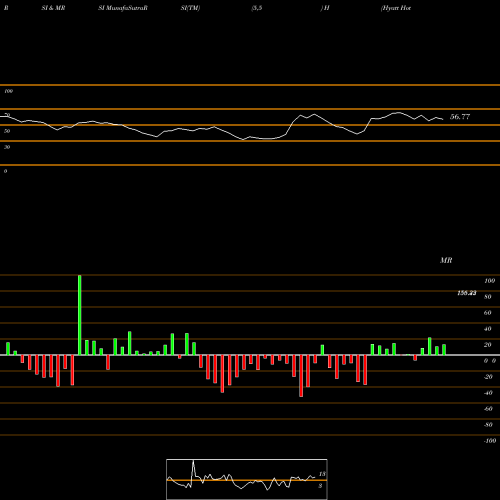Click the -80 label on MR axis
500x500 pixels.
click(x=488, y=425)
